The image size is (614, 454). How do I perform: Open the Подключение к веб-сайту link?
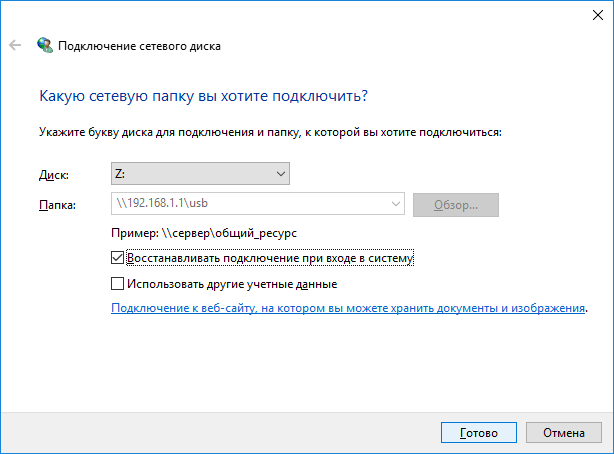[x=348, y=309]
